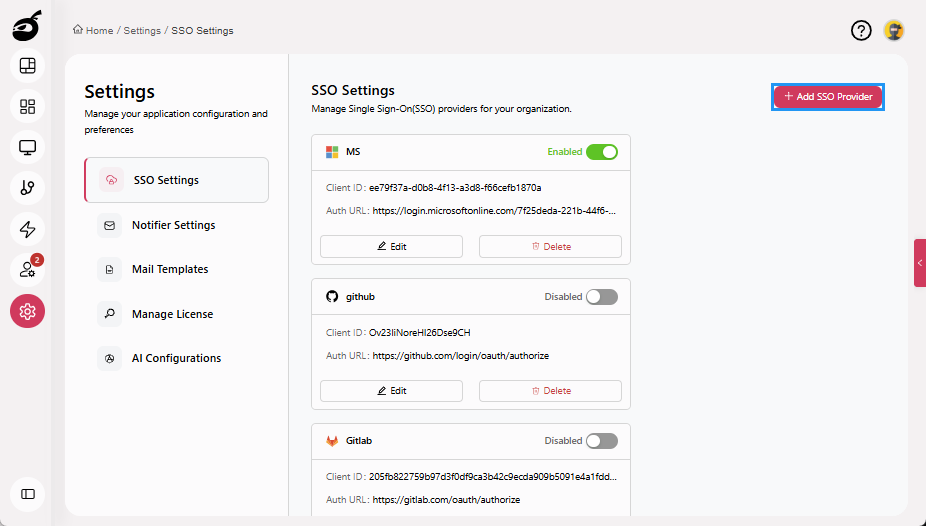The width and height of the screenshot is (926, 526).
Task: Enable the Gitlab provider toggle
Action: (x=602, y=441)
